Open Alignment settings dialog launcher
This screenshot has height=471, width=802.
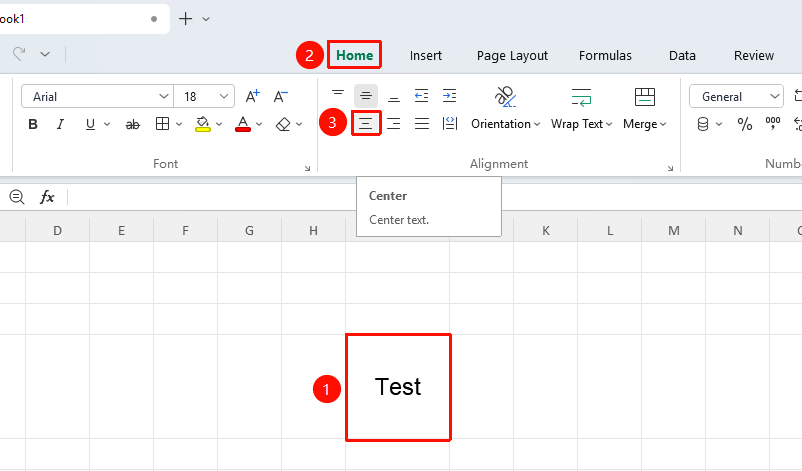tap(670, 168)
